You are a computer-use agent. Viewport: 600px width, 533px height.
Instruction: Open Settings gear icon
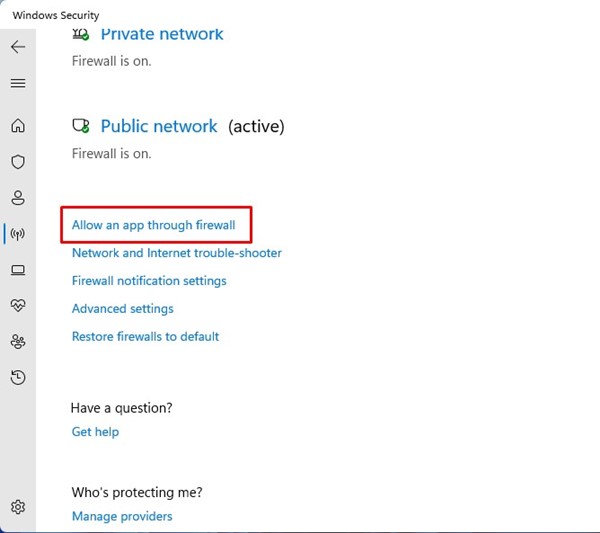[x=18, y=507]
